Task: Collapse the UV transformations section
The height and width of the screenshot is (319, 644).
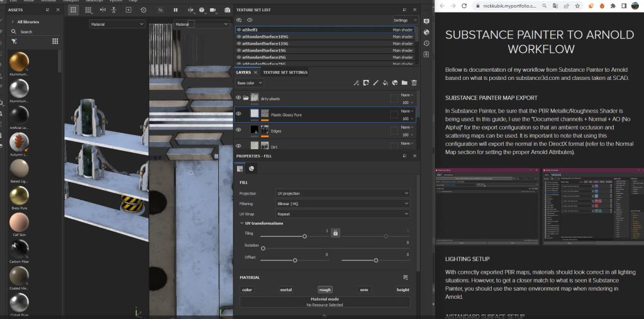Action: point(242,223)
